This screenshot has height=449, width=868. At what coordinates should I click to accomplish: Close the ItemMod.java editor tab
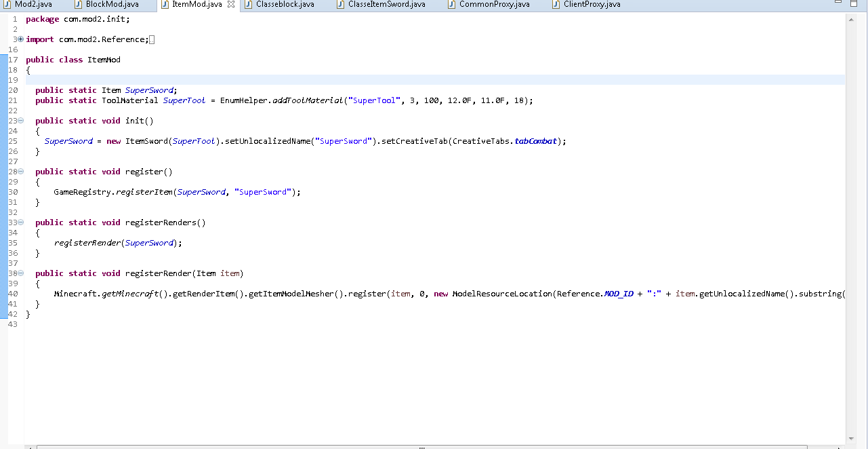click(231, 4)
